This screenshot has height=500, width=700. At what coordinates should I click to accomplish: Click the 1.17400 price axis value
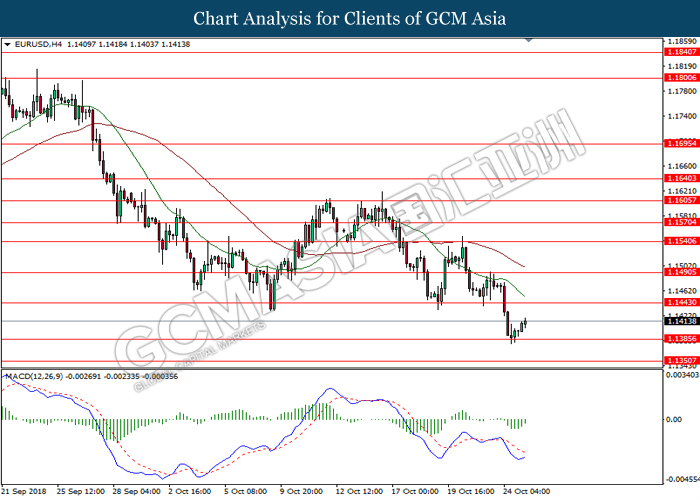click(682, 116)
